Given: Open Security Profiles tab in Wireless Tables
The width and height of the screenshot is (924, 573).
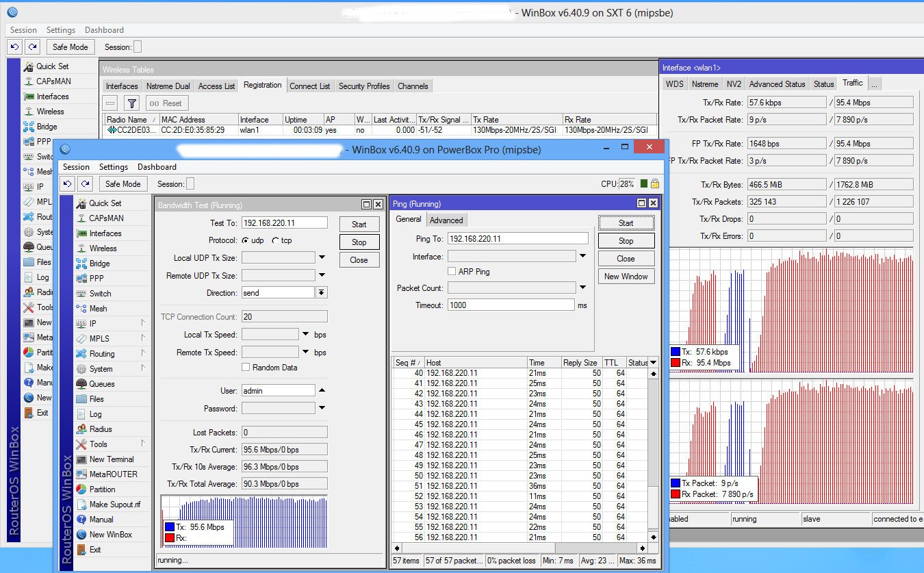Looking at the screenshot, I should tap(364, 86).
